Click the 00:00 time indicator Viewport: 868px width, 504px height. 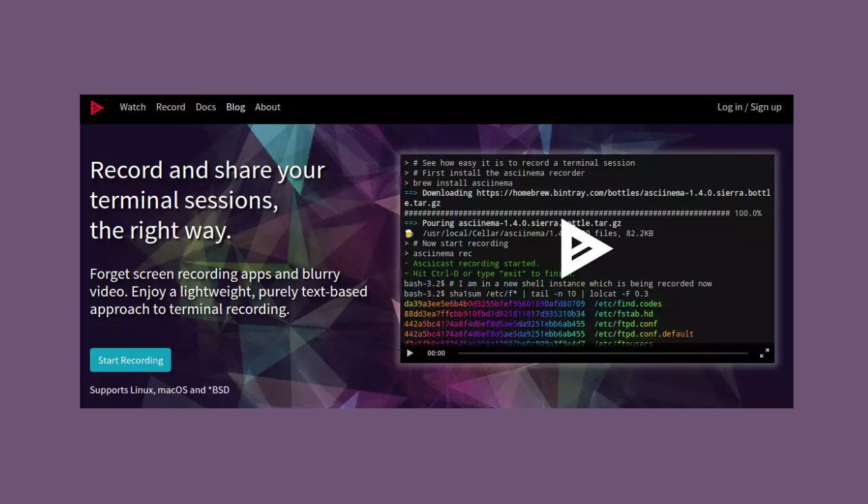436,353
